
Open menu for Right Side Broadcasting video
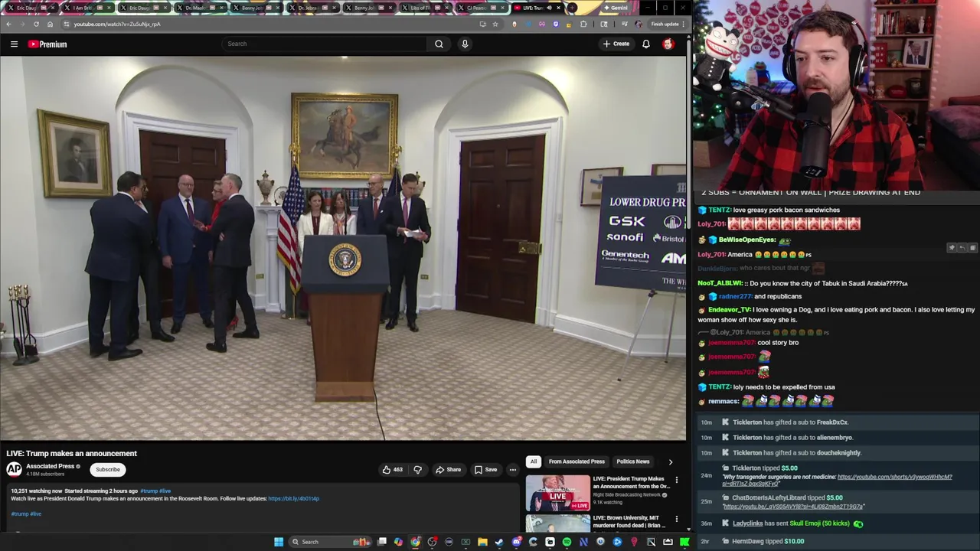676,480
